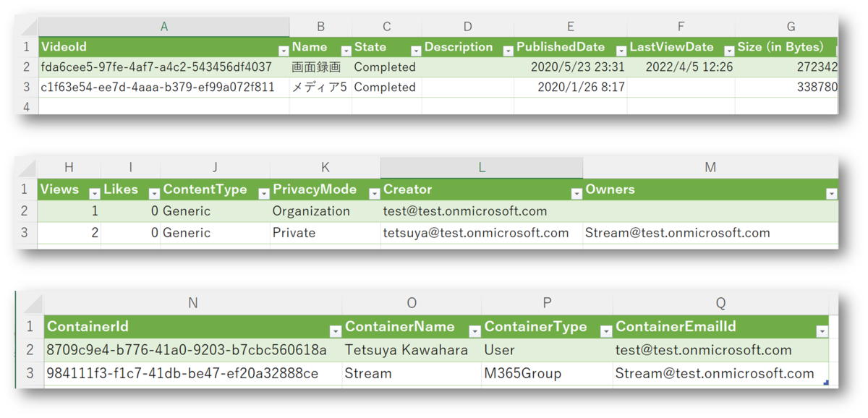Image resolution: width=868 pixels, height=418 pixels.
Task: Select column Q header
Action: click(x=720, y=304)
